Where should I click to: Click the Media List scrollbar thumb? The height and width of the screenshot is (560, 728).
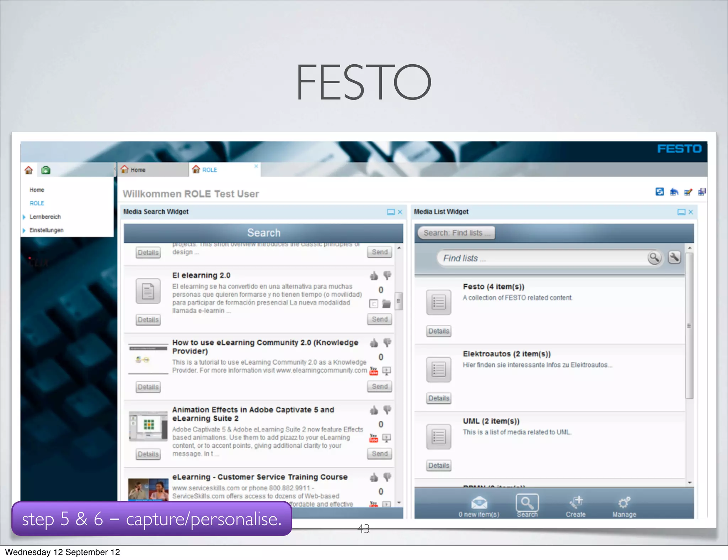click(x=689, y=326)
